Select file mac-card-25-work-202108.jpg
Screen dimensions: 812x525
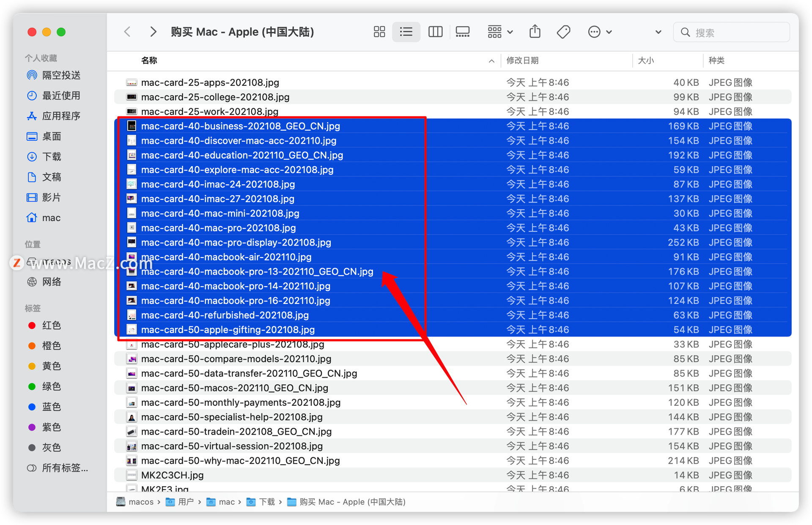coord(453,112)
